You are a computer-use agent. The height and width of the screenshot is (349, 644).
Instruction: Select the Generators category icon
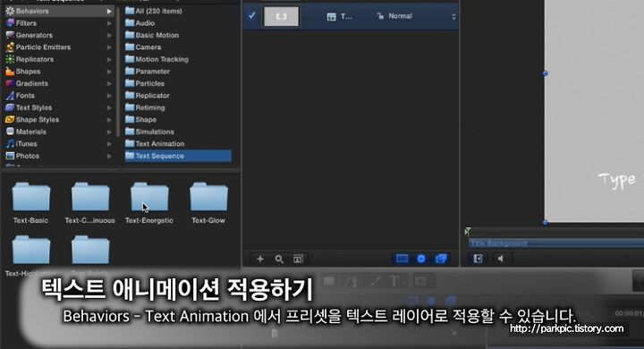tap(10, 35)
